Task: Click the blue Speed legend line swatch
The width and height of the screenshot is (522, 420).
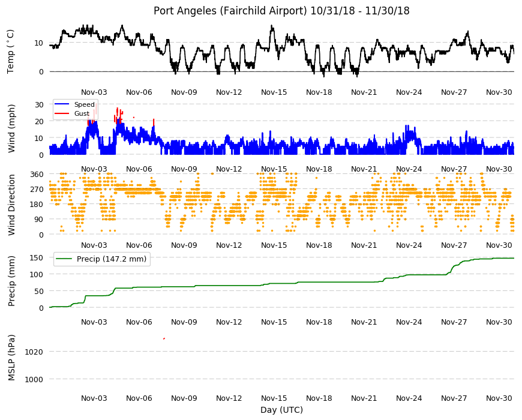Action: pos(62,104)
